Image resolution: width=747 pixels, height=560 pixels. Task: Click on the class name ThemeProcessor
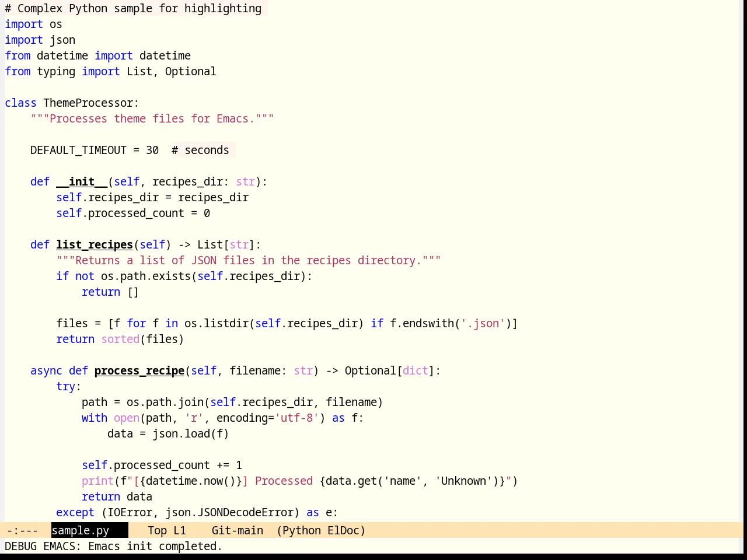tap(88, 103)
